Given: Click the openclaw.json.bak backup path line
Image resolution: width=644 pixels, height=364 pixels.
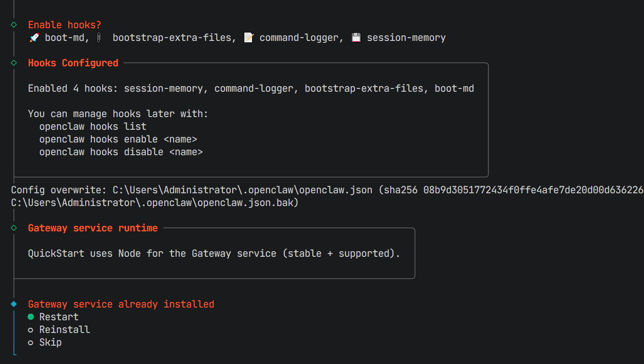Looking at the screenshot, I should pos(155,203).
